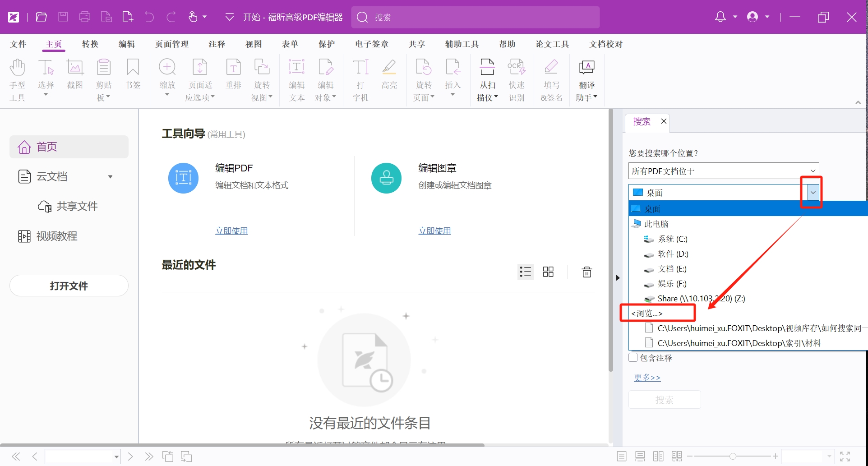This screenshot has height=466, width=868.
Task: Click the zoom out minus button
Action: (x=690, y=457)
